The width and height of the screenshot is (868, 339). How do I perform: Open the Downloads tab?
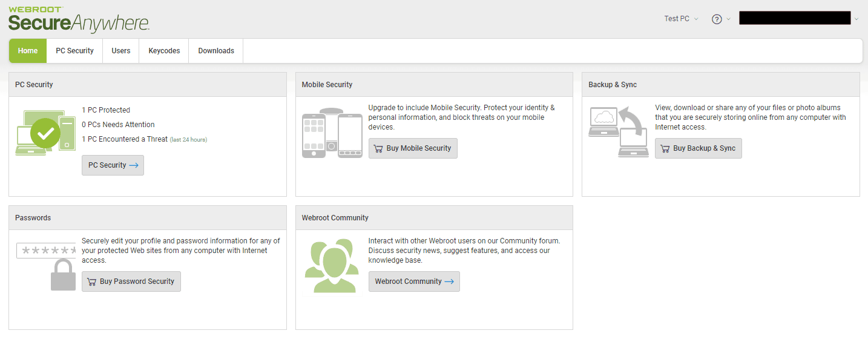point(216,51)
